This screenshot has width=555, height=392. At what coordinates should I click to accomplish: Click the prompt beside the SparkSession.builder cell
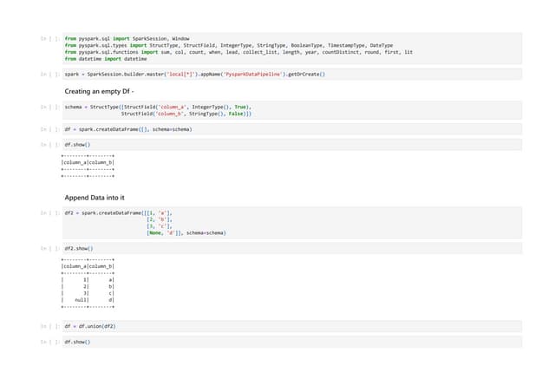tap(49, 75)
